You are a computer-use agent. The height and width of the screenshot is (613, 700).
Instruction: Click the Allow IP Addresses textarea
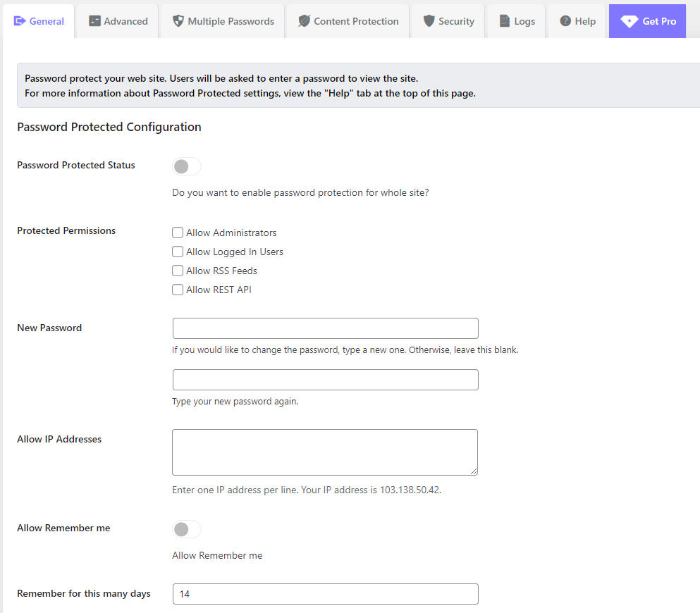click(325, 452)
